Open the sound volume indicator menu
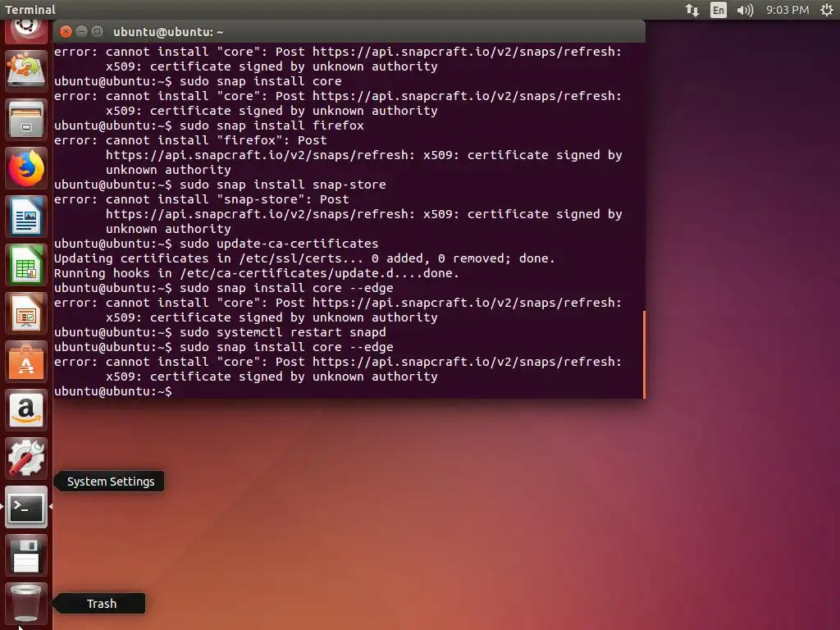 pyautogui.click(x=745, y=10)
